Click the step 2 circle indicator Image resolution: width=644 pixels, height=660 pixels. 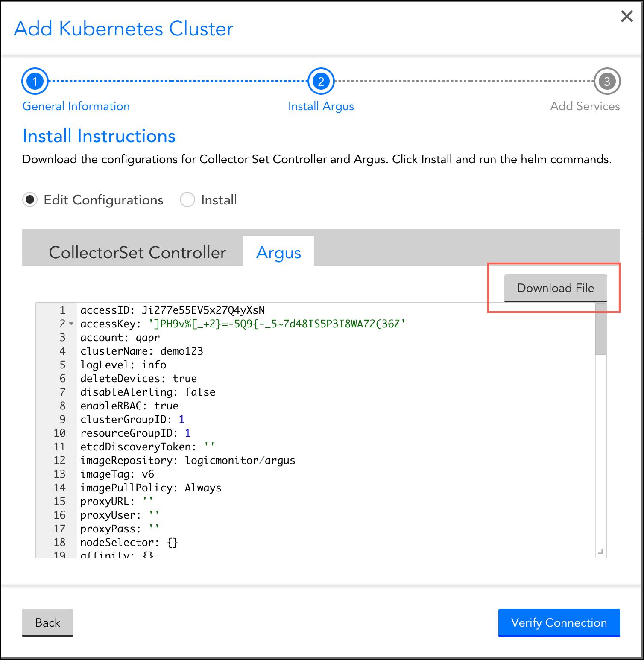coord(321,81)
